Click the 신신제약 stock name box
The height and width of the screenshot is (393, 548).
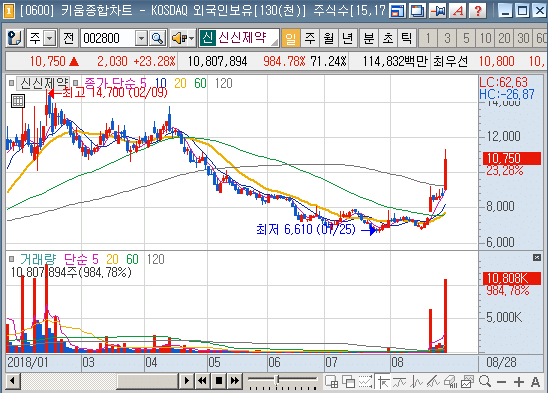coord(239,38)
